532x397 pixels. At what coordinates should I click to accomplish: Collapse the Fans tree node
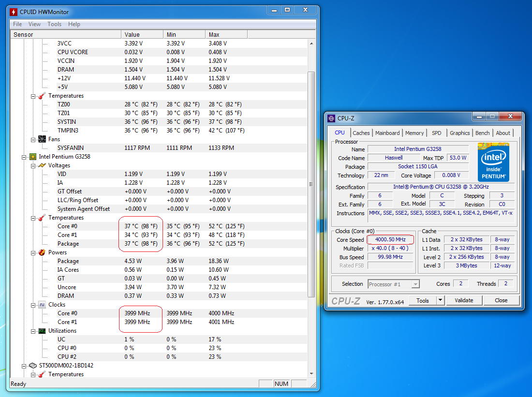tap(33, 140)
